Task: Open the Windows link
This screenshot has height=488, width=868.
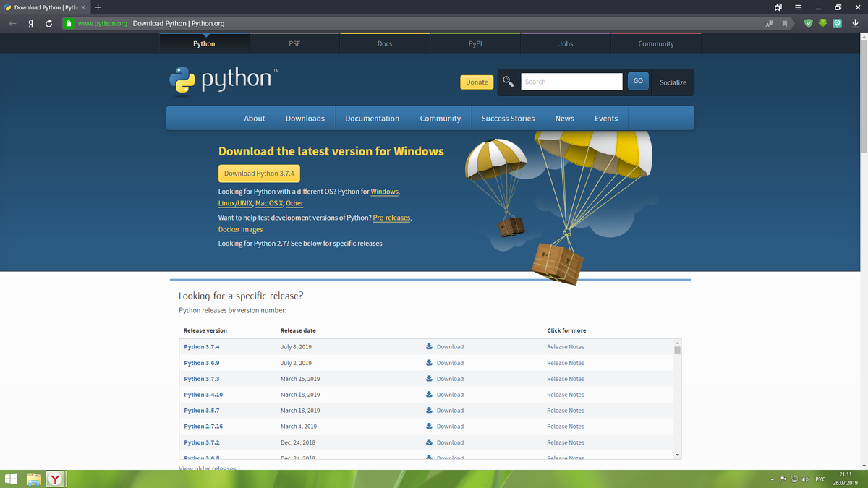Action: point(385,192)
